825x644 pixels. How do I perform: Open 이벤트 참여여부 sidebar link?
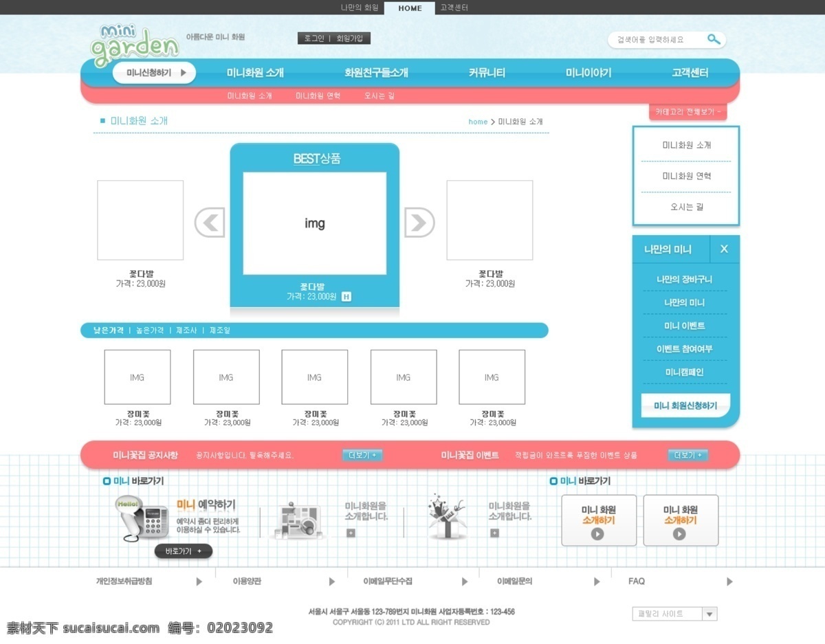[x=685, y=349]
